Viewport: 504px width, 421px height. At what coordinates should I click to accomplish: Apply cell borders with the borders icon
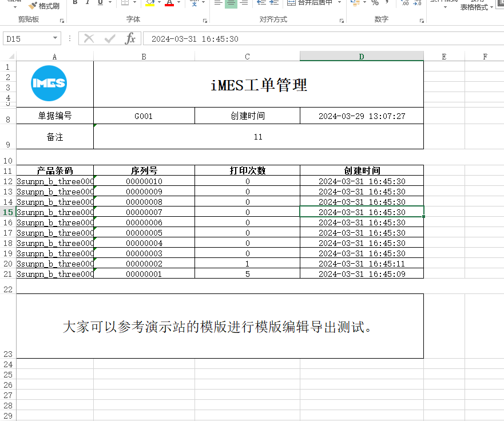[x=125, y=2]
